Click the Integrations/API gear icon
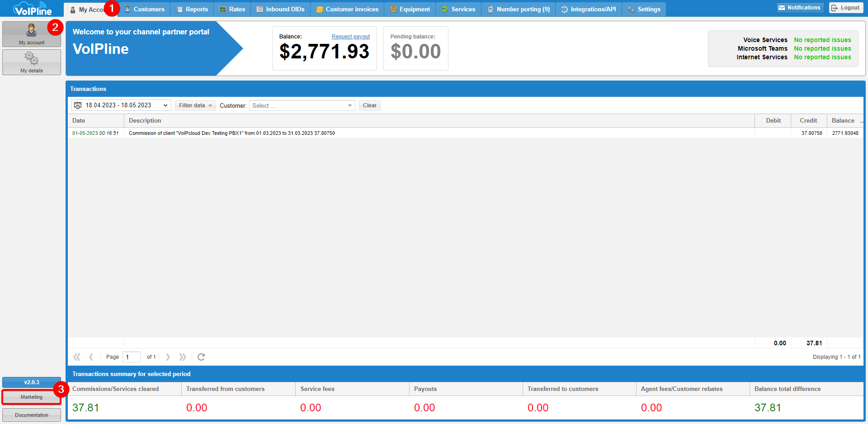Image resolution: width=868 pixels, height=424 pixels. (x=565, y=9)
